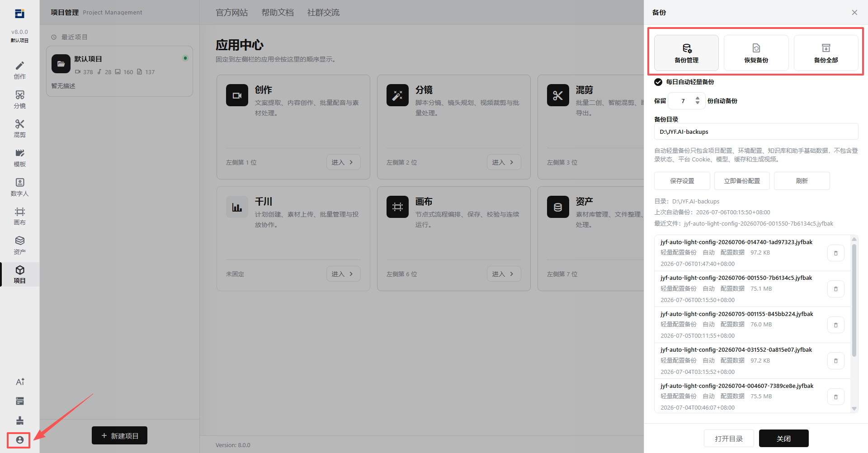868x453 pixels.
Task: Open 官方网站 link
Action: (231, 13)
